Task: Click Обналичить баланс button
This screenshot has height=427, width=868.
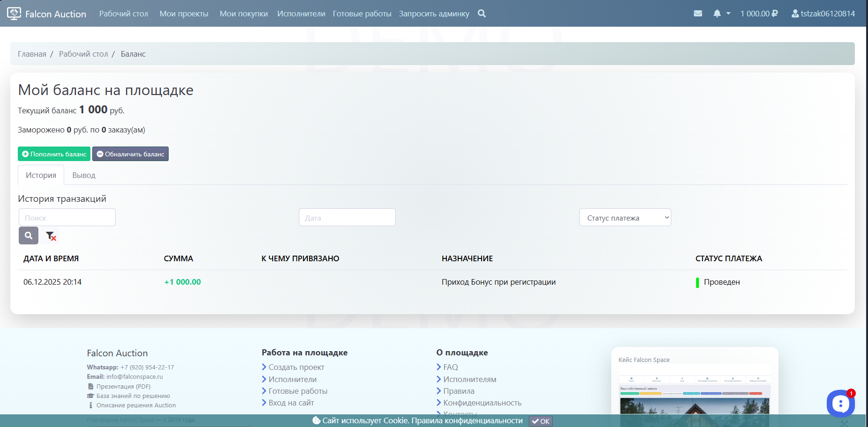Action: click(x=130, y=154)
